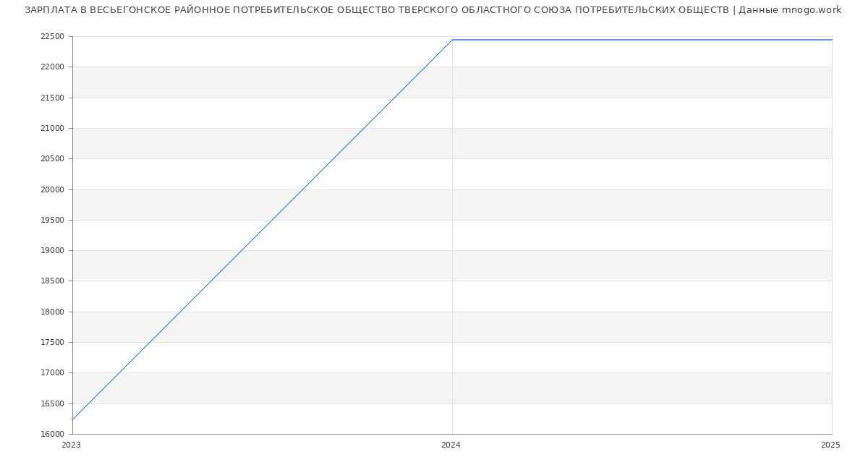Image resolution: width=868 pixels, height=470 pixels.
Task: Click the 19500 y-axis label
Action: coord(53,221)
